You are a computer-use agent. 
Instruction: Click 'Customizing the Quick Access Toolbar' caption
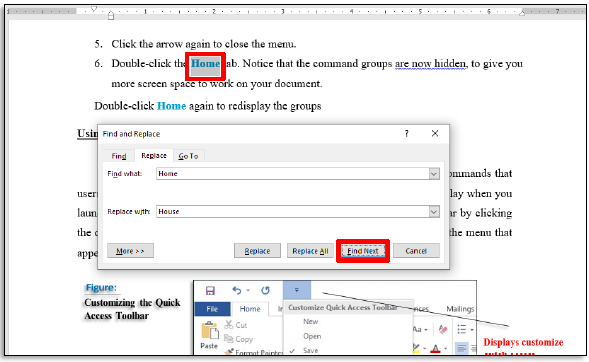click(132, 309)
